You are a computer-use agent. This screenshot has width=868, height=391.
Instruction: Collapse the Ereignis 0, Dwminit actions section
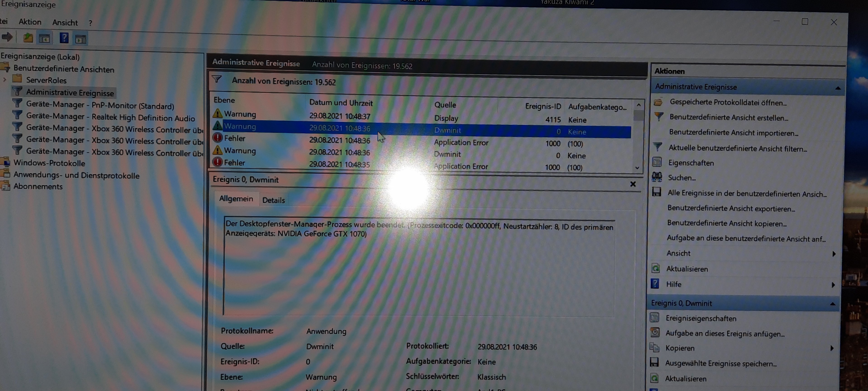point(833,304)
